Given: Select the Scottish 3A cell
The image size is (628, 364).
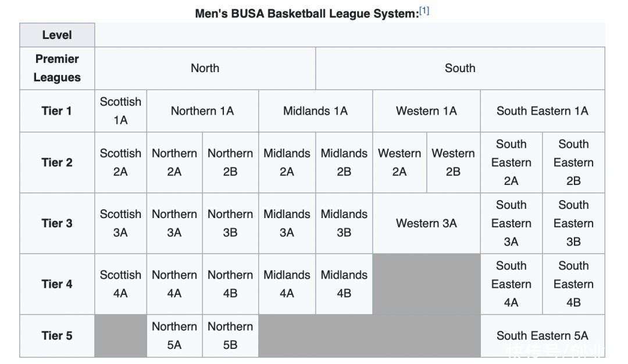Looking at the screenshot, I should (120, 223).
